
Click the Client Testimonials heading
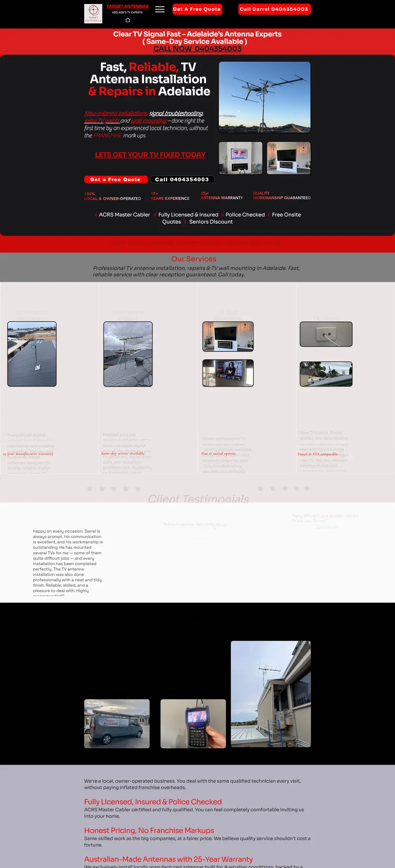click(199, 499)
